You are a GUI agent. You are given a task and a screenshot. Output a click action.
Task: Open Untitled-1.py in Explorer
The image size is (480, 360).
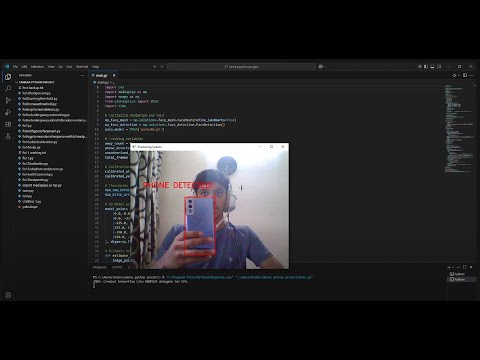(x=32, y=201)
